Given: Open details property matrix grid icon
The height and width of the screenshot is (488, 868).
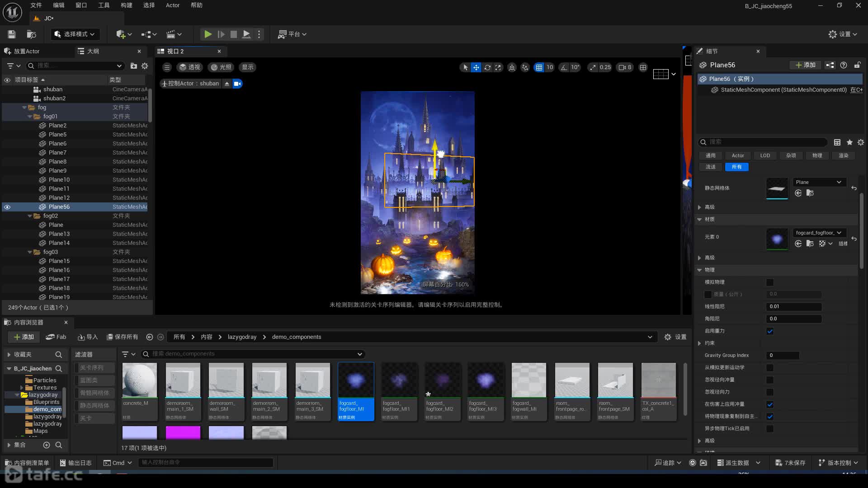Looking at the screenshot, I should (837, 142).
